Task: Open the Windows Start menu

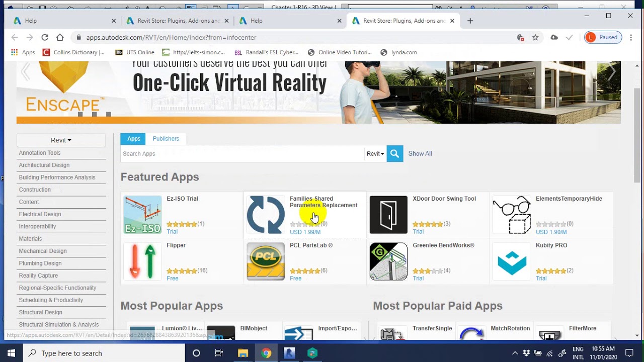Action: (11, 353)
